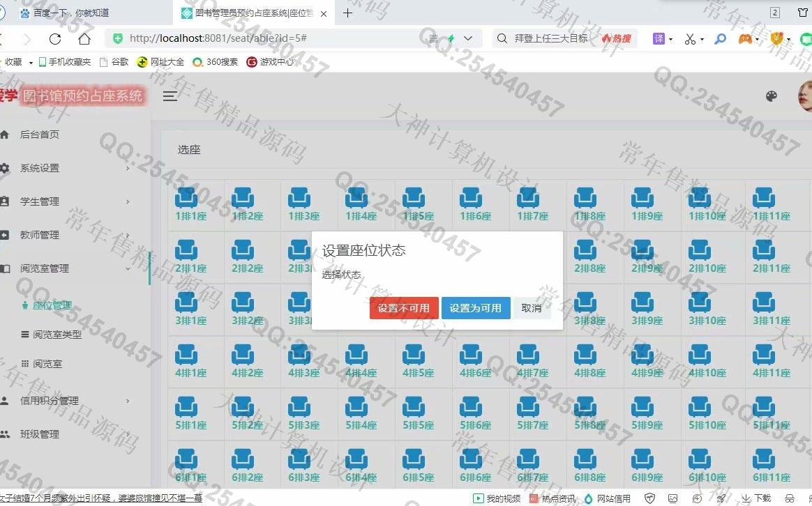Viewport: 812px width, 506px height.
Task: Open a new browser tab
Action: pos(347,13)
